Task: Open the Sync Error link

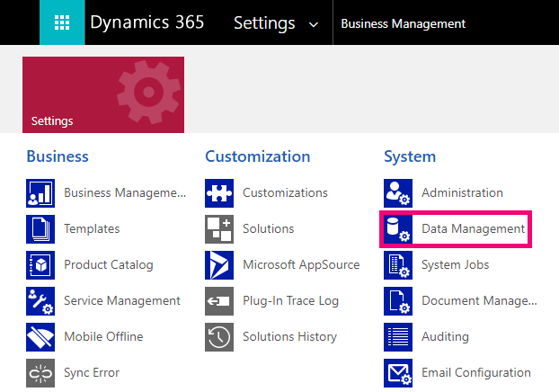Action: click(92, 373)
